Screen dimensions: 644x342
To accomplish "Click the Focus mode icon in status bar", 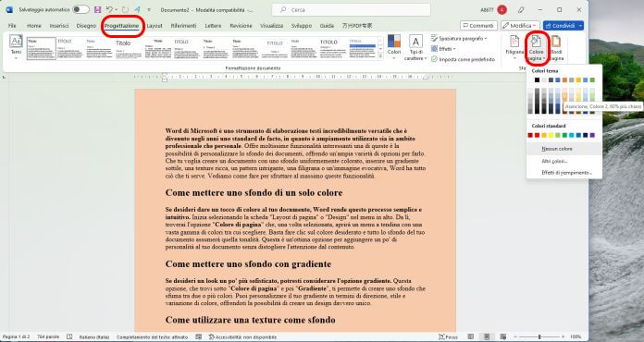I will (x=442, y=336).
